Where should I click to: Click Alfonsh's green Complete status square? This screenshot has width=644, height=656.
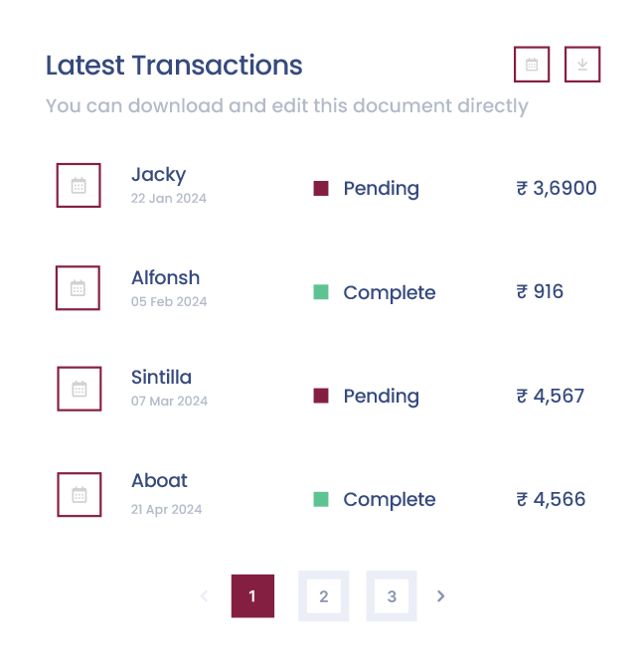[321, 292]
